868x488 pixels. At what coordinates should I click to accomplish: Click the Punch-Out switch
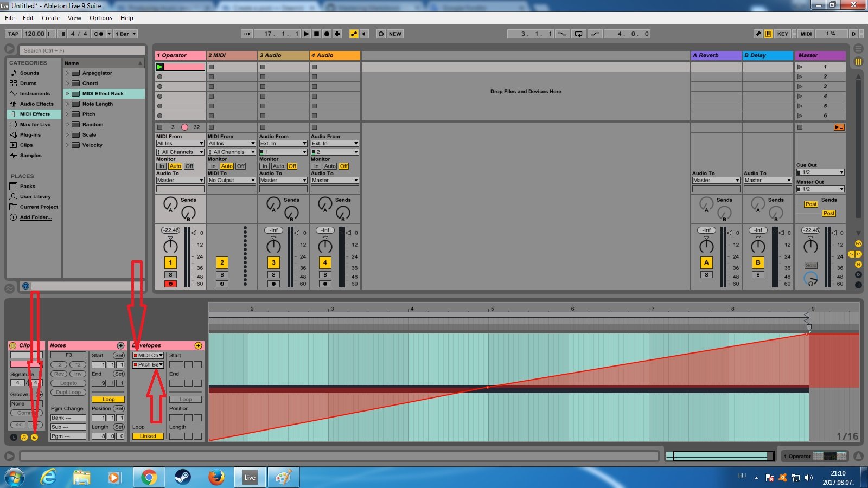(595, 34)
